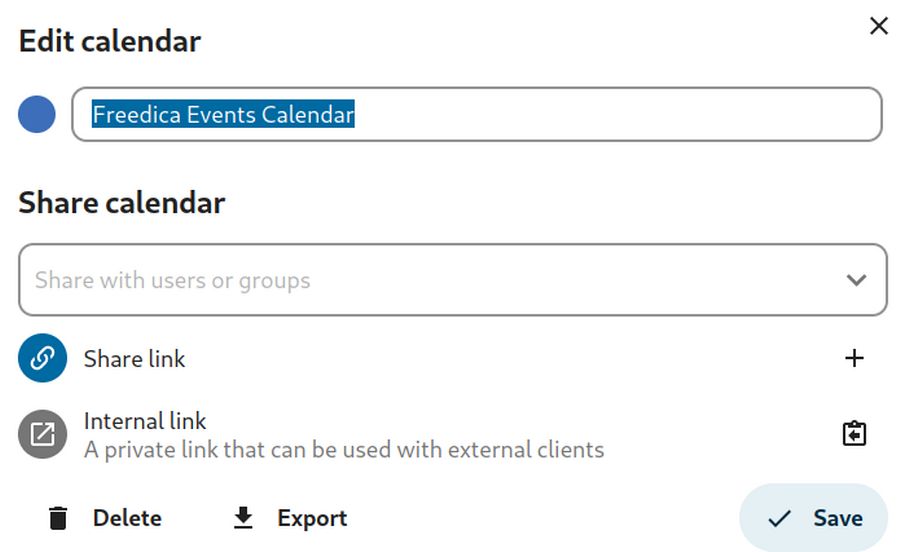Image resolution: width=900 pixels, height=552 pixels.
Task: Select the Internal link title text
Action: tap(145, 421)
